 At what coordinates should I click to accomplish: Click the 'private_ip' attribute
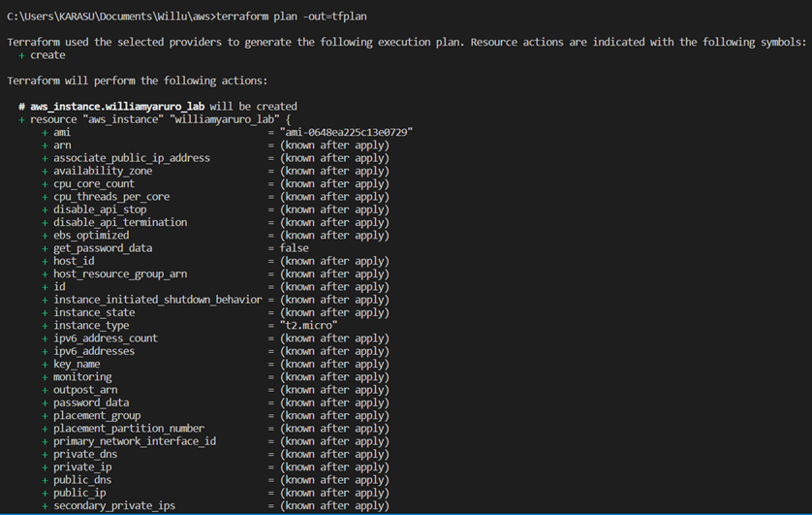coord(82,467)
